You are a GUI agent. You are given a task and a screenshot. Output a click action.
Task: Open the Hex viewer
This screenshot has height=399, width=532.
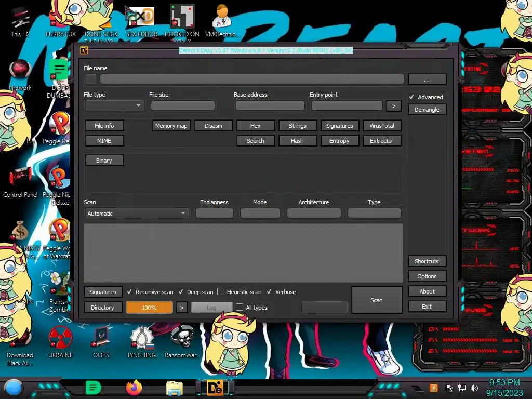point(256,126)
